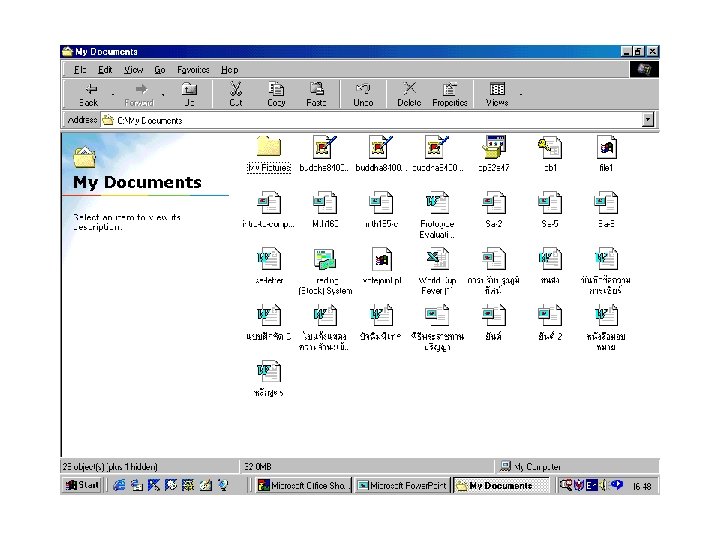The height and width of the screenshot is (540, 720).
Task: Open the View menu
Action: point(133,70)
